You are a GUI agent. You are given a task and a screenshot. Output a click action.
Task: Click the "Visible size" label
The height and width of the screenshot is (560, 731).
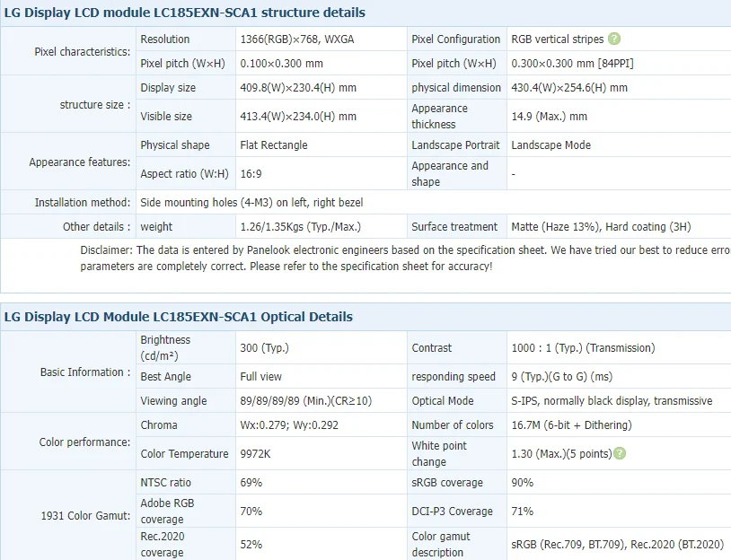pos(166,117)
